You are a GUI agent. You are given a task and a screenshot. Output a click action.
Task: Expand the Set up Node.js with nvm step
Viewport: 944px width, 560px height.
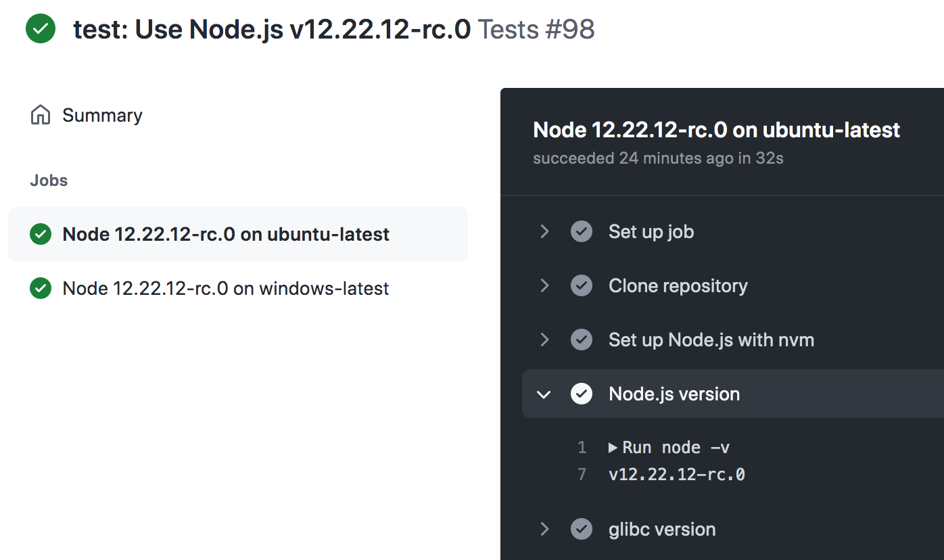click(x=545, y=340)
